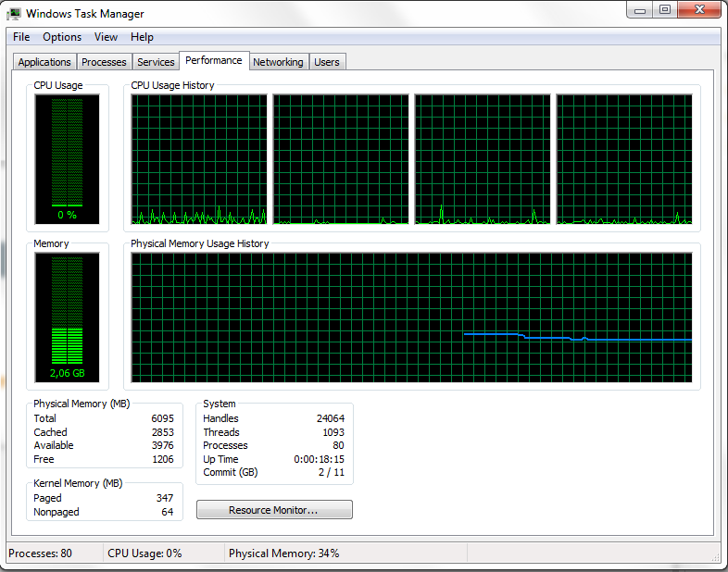Click the System Processes value 80
This screenshot has height=572, width=728.
(x=338, y=445)
